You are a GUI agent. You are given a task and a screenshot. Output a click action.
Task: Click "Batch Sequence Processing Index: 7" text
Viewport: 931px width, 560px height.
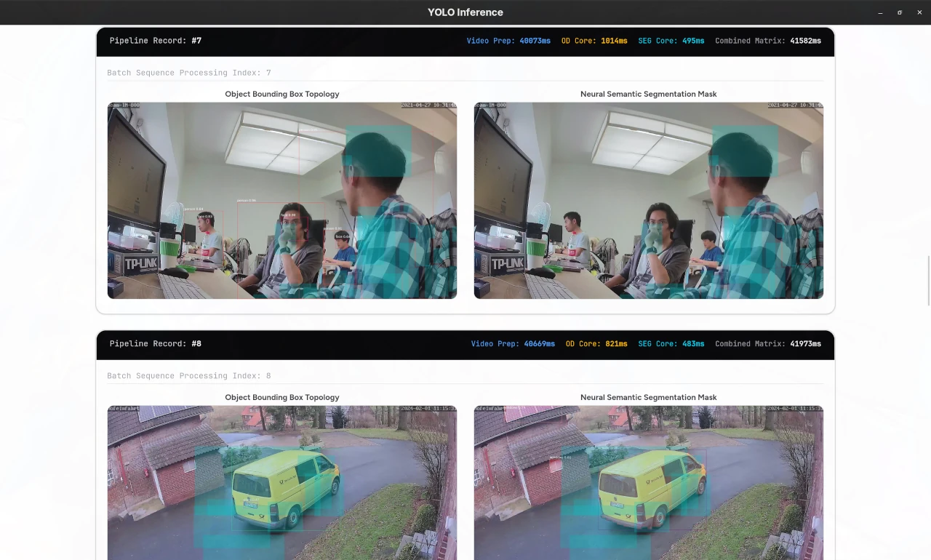189,73
